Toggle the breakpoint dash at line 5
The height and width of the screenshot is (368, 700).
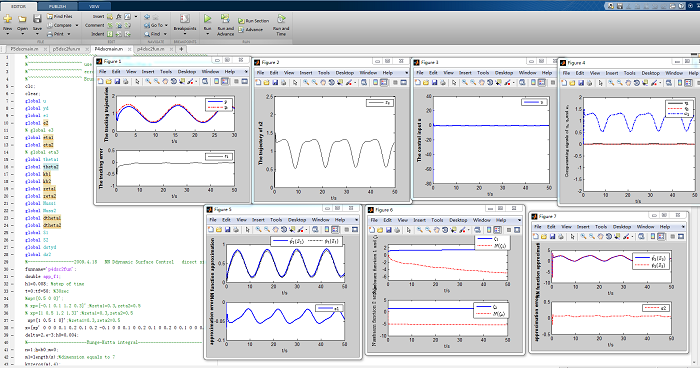12,86
